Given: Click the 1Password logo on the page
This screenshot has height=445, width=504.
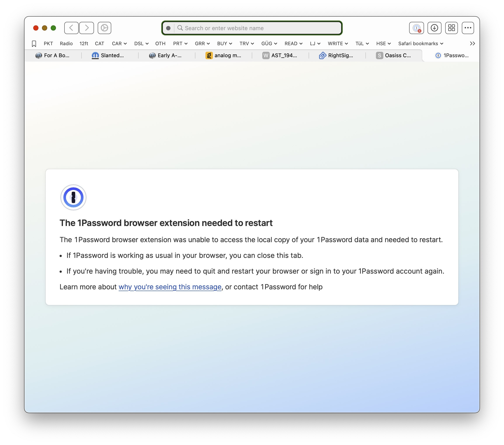Looking at the screenshot, I should point(73,197).
